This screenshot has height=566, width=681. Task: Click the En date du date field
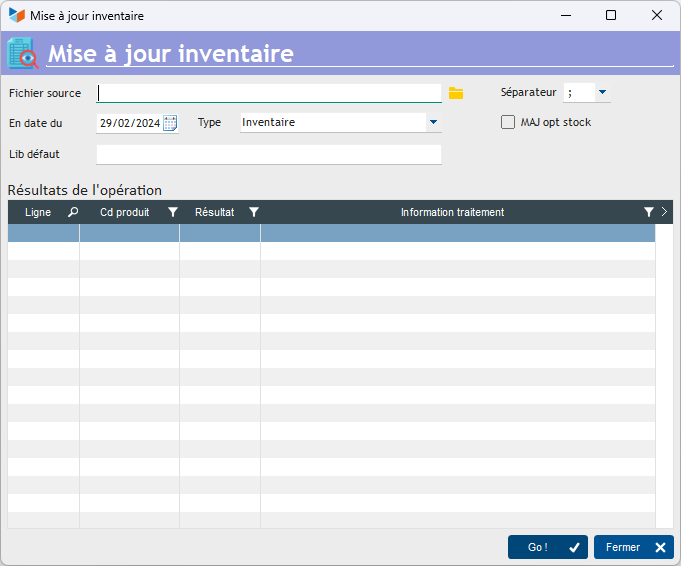[x=129, y=123]
